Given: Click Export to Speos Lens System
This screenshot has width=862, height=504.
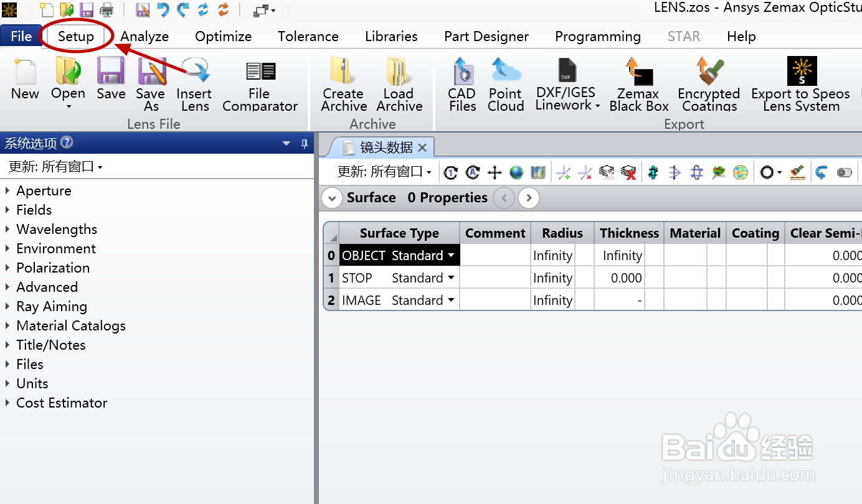Looking at the screenshot, I should pos(801,84).
